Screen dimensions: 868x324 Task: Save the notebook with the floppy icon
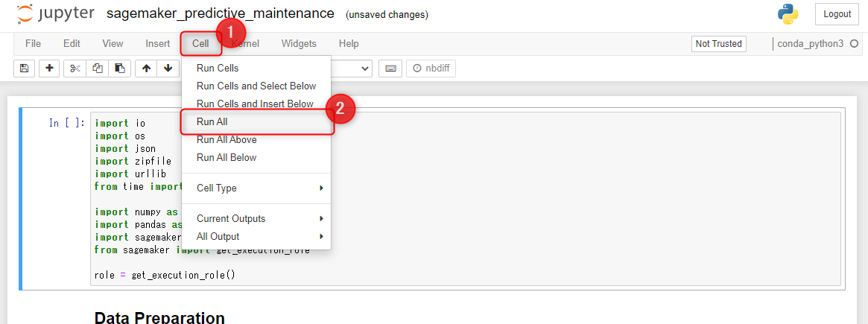(x=24, y=69)
